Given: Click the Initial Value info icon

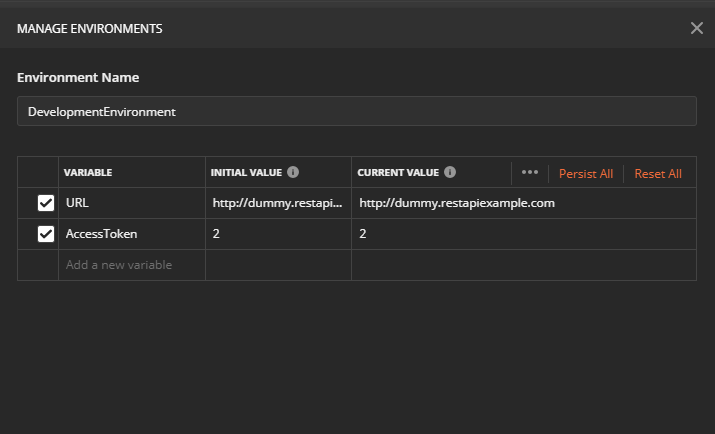Looking at the screenshot, I should [293, 172].
